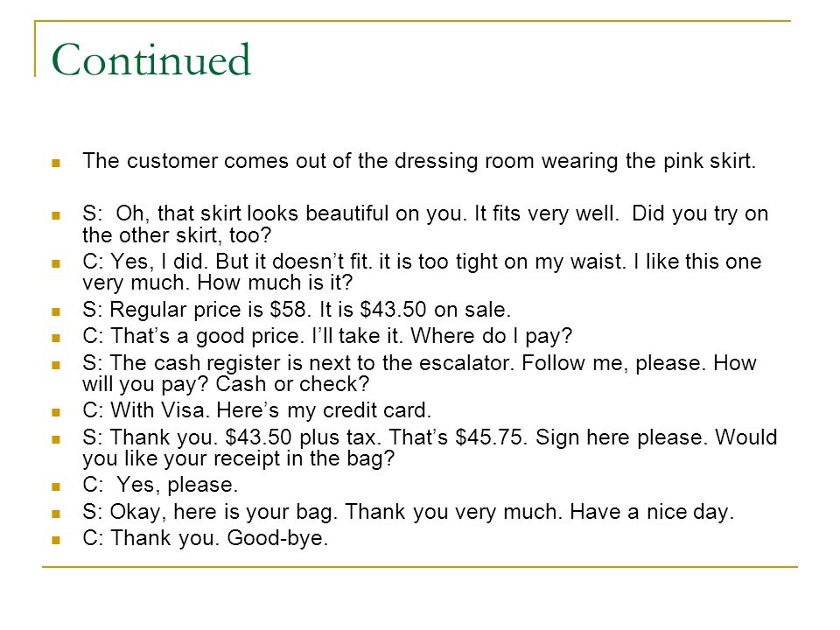Image resolution: width=840 pixels, height=630 pixels.
Task: Select the sentence 'How much is it?'
Action: point(275,283)
